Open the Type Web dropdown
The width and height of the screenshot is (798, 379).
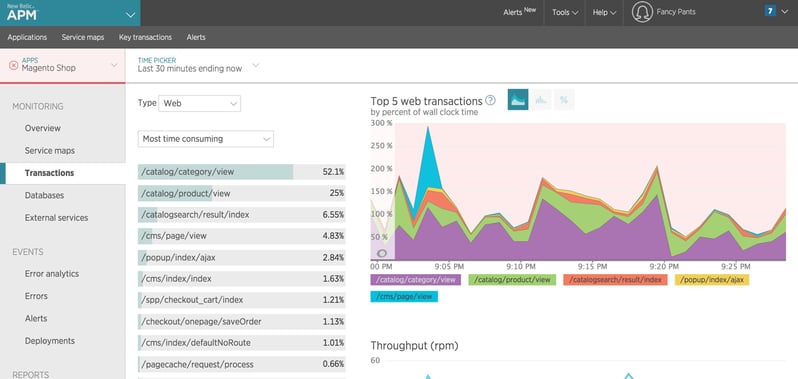[200, 103]
